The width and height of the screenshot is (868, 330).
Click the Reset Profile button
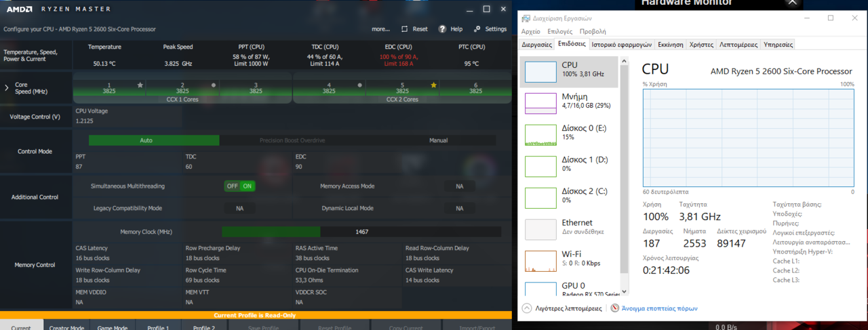334,325
